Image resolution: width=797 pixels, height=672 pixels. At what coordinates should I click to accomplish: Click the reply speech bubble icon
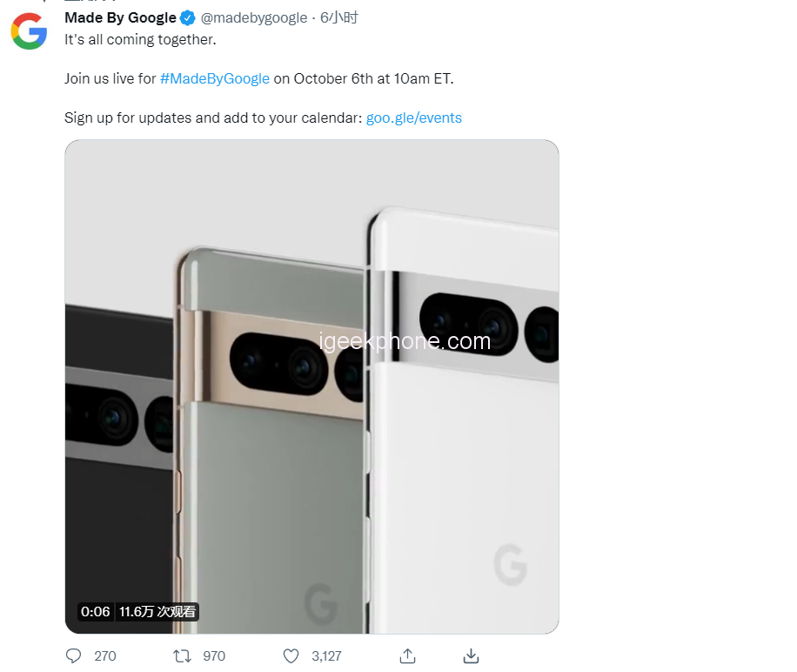(74, 655)
